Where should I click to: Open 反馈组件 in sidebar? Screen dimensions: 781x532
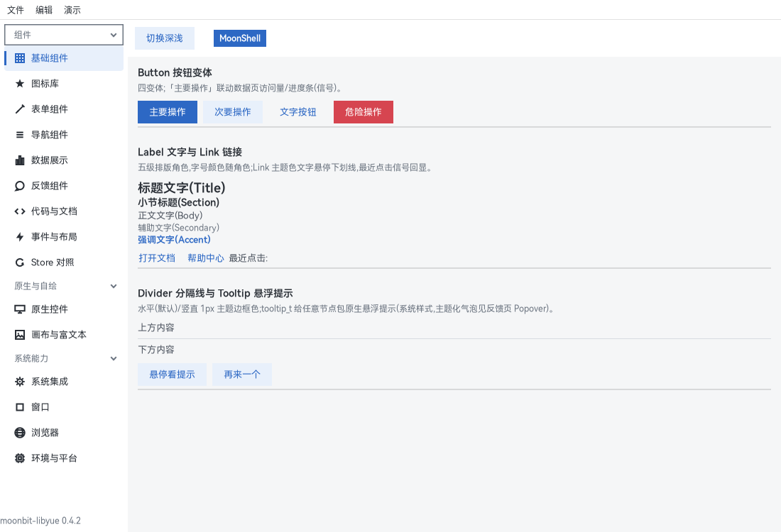point(64,186)
